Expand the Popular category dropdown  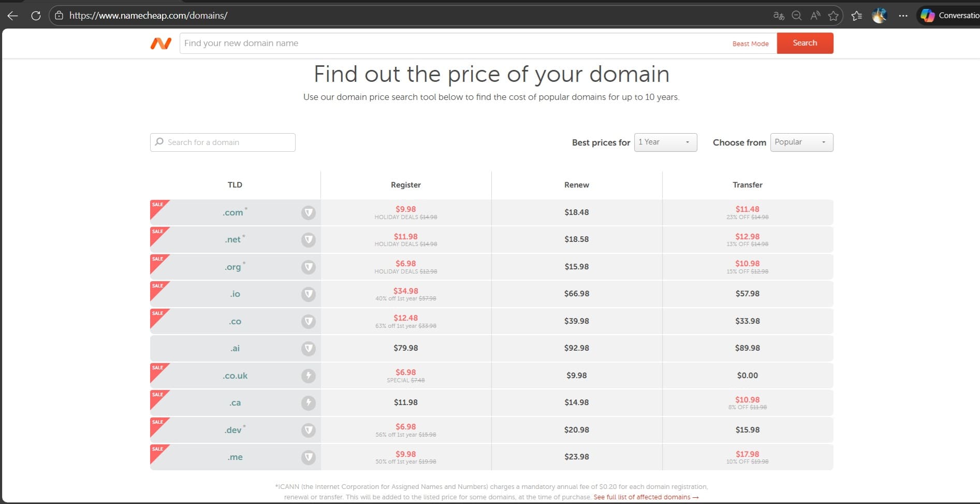[x=801, y=142]
